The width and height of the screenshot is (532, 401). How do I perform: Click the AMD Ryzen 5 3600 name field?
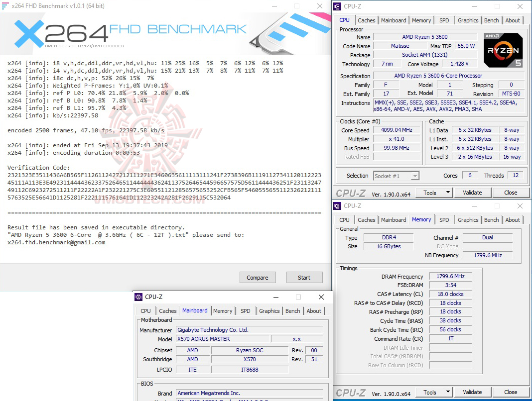point(425,37)
